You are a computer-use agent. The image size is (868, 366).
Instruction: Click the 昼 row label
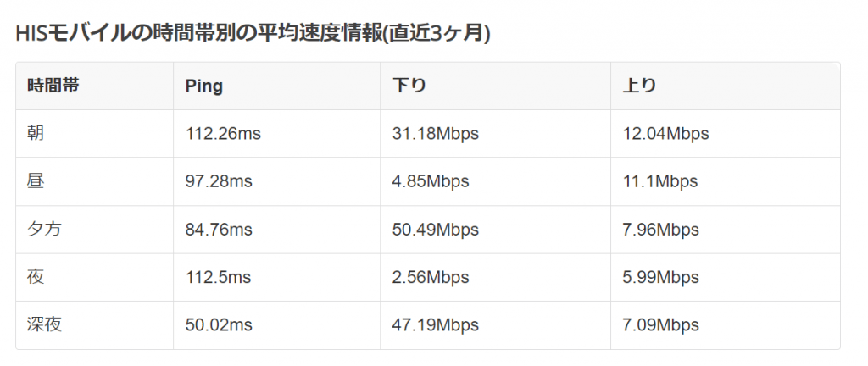pyautogui.click(x=36, y=181)
